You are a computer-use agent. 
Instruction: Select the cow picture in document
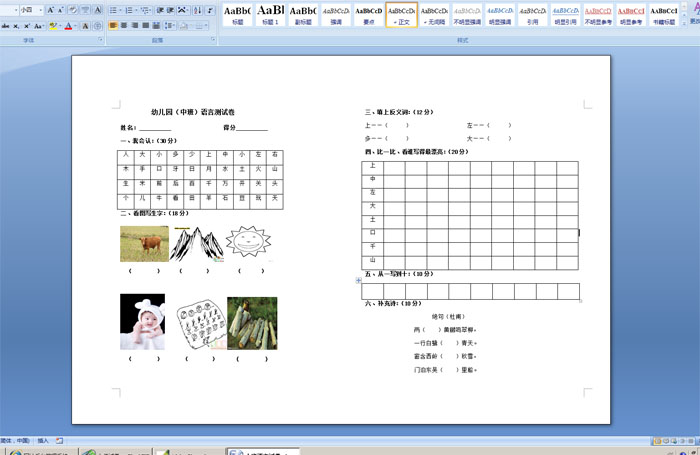(x=144, y=244)
